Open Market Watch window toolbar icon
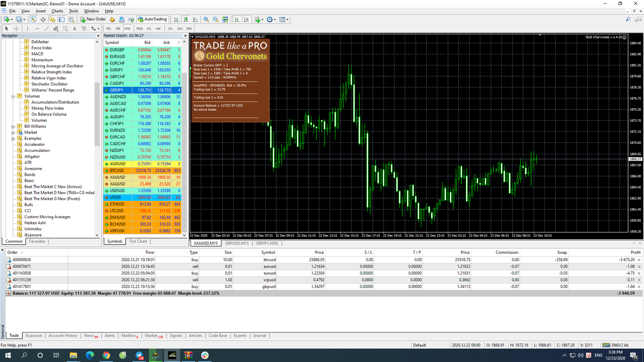This screenshot has width=644, height=362. click(33, 19)
